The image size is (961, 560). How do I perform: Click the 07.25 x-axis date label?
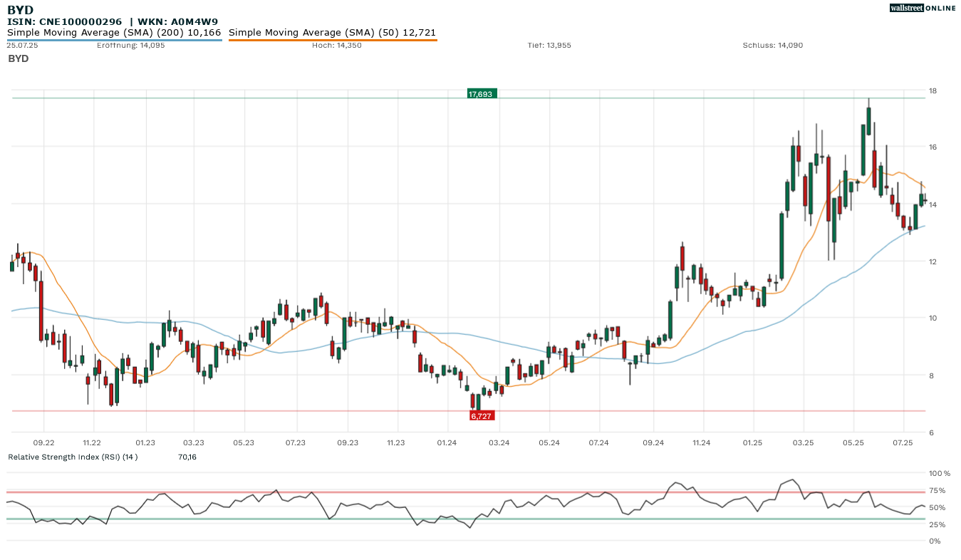point(903,442)
